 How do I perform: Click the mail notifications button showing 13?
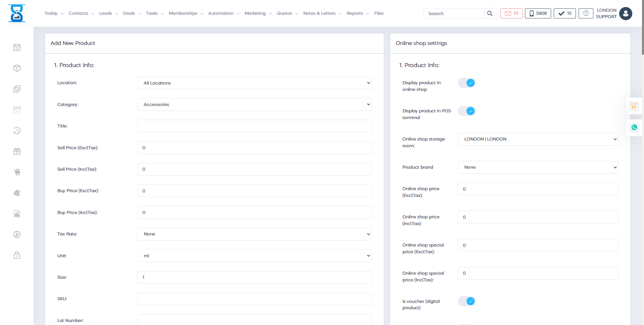511,13
